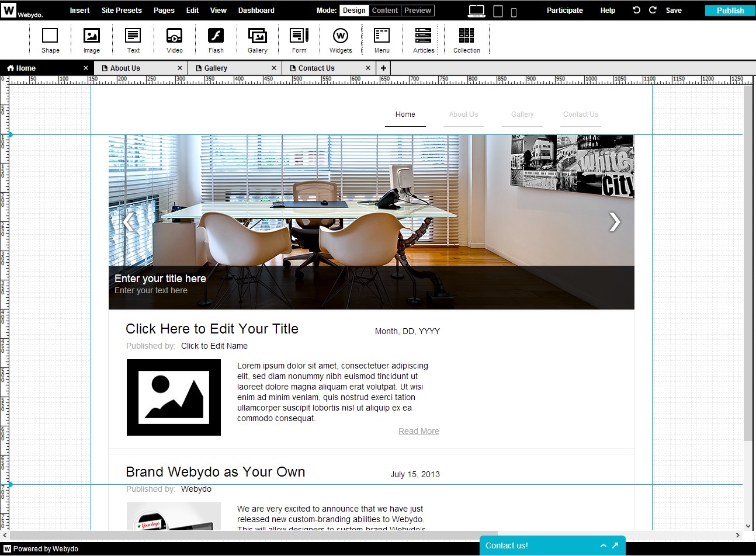The height and width of the screenshot is (556, 756).
Task: Select the 'Month, DD, YYYY' date text
Action: coord(407,331)
